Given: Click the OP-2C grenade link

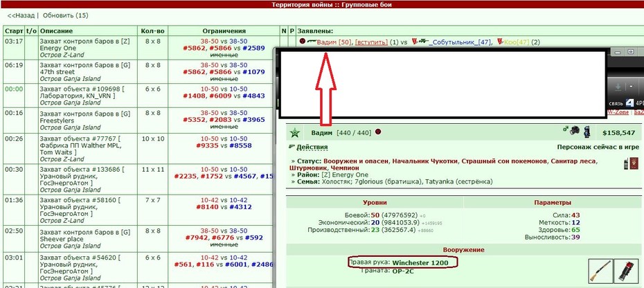Looking at the screenshot, I should point(402,271).
